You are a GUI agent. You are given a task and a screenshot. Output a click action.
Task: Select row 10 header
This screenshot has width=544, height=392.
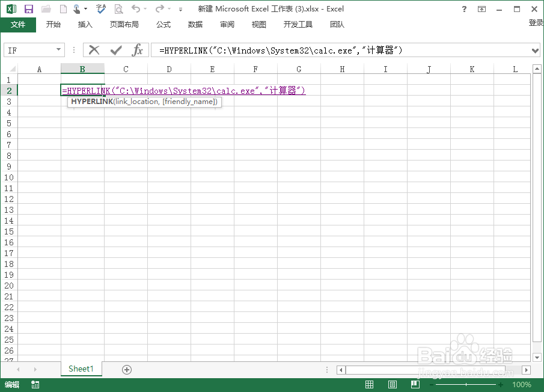tap(9, 177)
